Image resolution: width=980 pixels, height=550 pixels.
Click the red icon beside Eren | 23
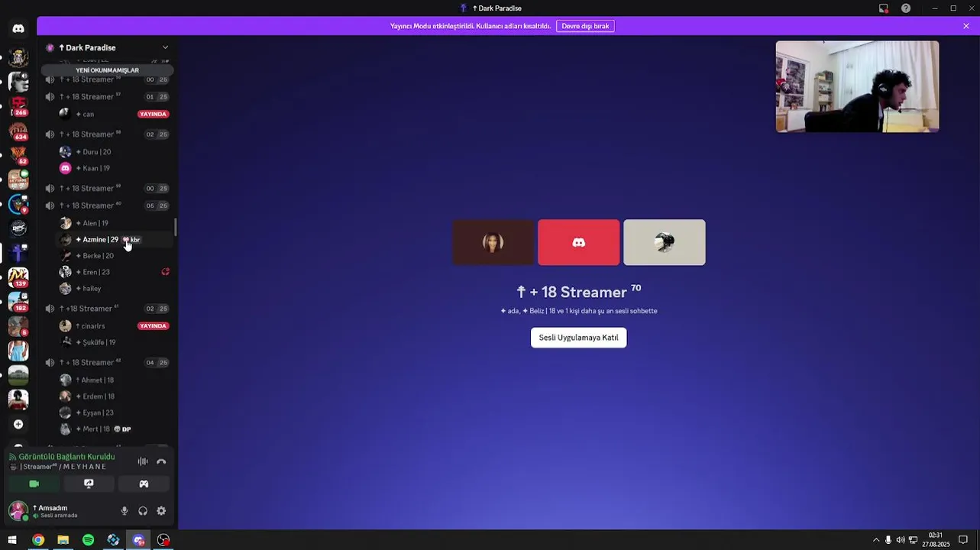(165, 272)
